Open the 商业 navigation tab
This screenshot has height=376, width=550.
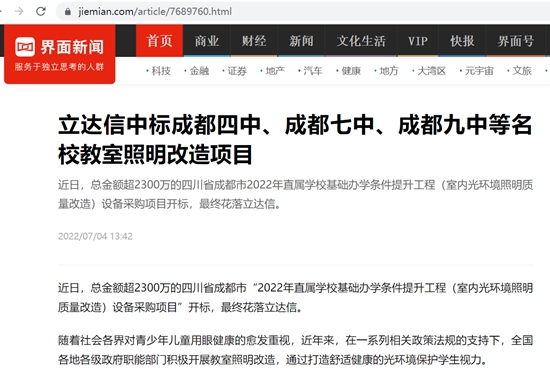pyautogui.click(x=207, y=41)
